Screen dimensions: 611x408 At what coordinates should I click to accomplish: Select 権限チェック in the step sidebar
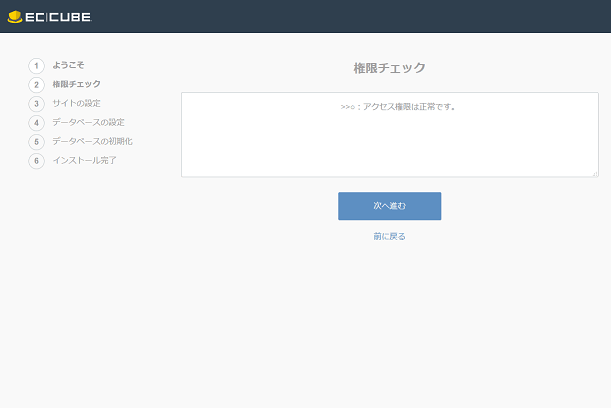tap(76, 84)
